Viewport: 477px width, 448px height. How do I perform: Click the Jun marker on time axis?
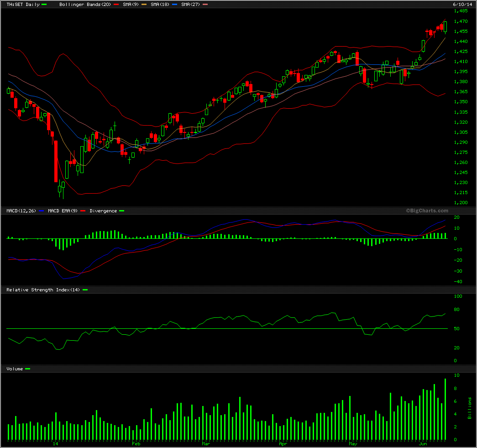tap(423, 444)
